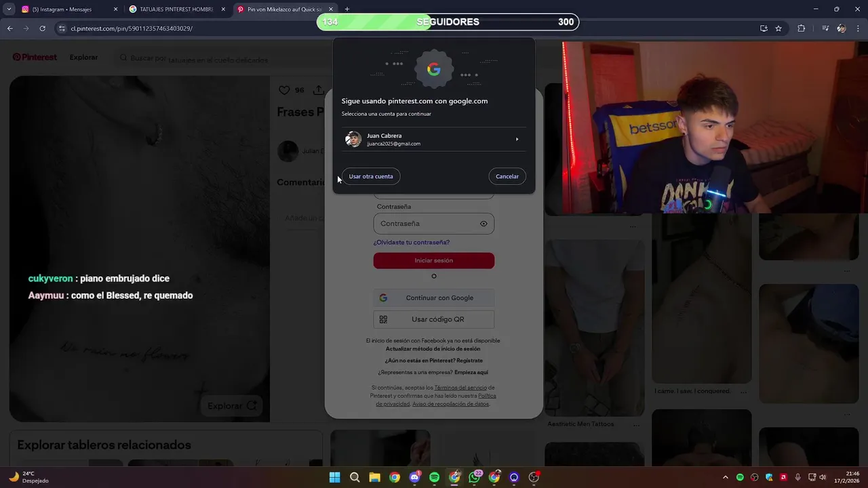Open ¿Olvidaste tu contraseña? link
This screenshot has height=488, width=868.
pyautogui.click(x=412, y=242)
